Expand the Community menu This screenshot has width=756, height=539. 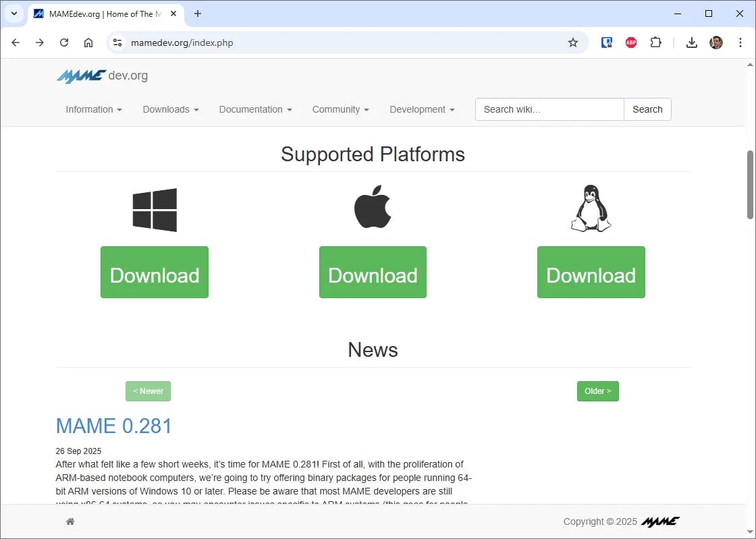pos(340,109)
